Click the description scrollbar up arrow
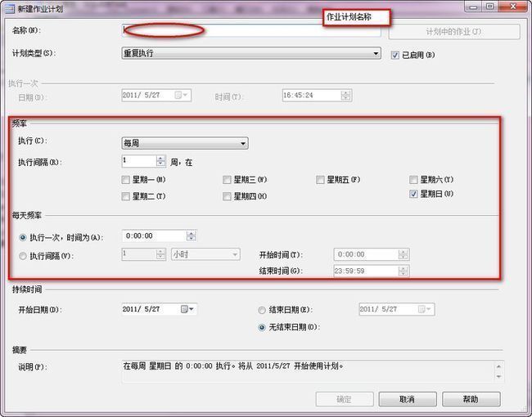The height and width of the screenshot is (417, 532). (x=498, y=366)
